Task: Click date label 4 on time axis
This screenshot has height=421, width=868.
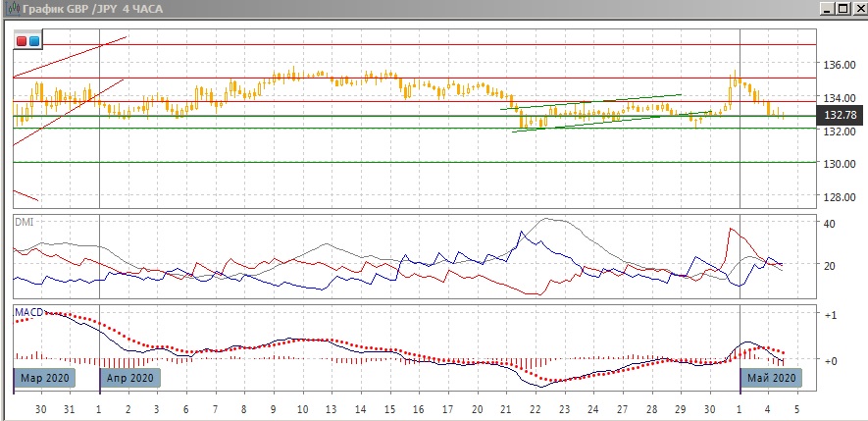Action: coord(768,409)
